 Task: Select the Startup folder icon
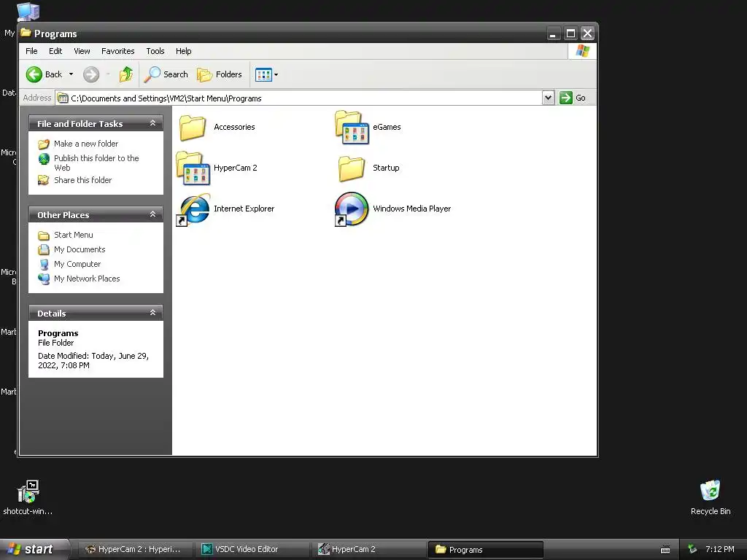coord(352,168)
